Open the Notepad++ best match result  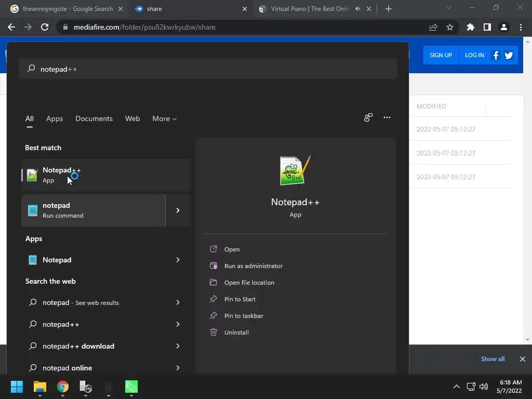point(105,175)
